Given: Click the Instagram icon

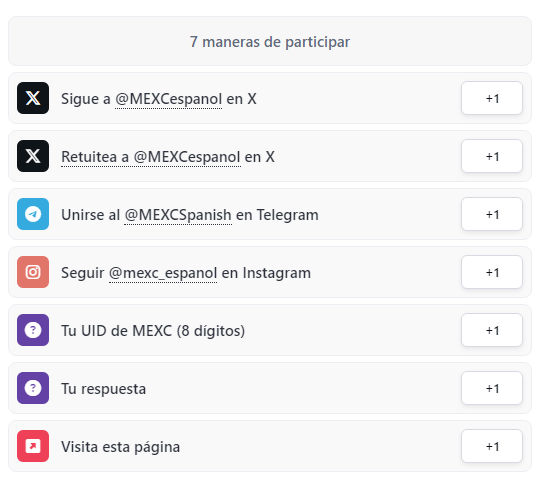Looking at the screenshot, I should point(33,272).
